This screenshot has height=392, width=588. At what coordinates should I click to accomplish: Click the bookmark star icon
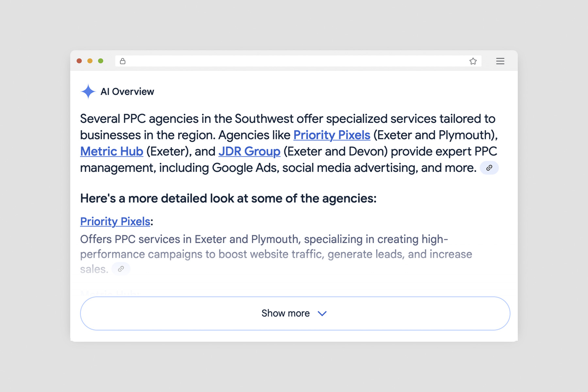[x=473, y=61]
